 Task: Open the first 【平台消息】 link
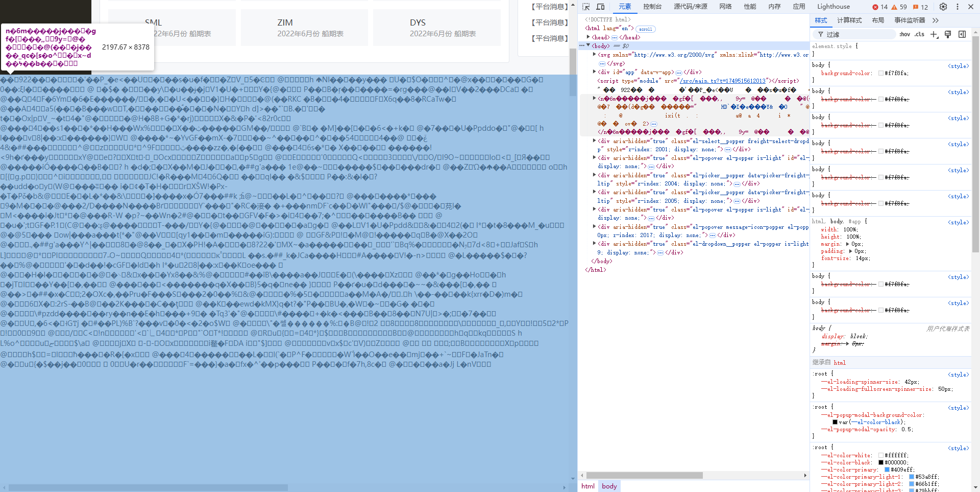tap(549, 7)
